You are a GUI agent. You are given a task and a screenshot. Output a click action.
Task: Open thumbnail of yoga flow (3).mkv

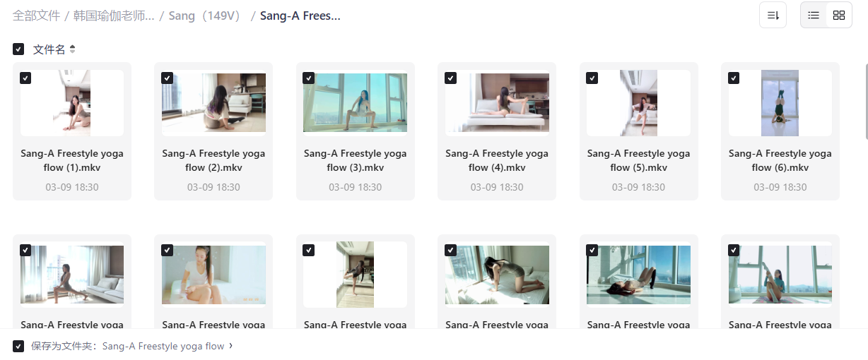point(355,103)
